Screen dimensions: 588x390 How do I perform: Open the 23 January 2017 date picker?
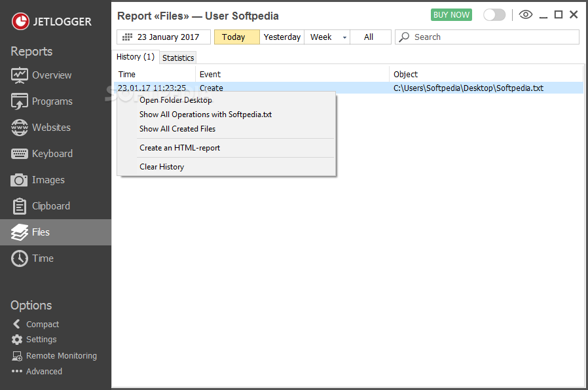click(x=164, y=37)
